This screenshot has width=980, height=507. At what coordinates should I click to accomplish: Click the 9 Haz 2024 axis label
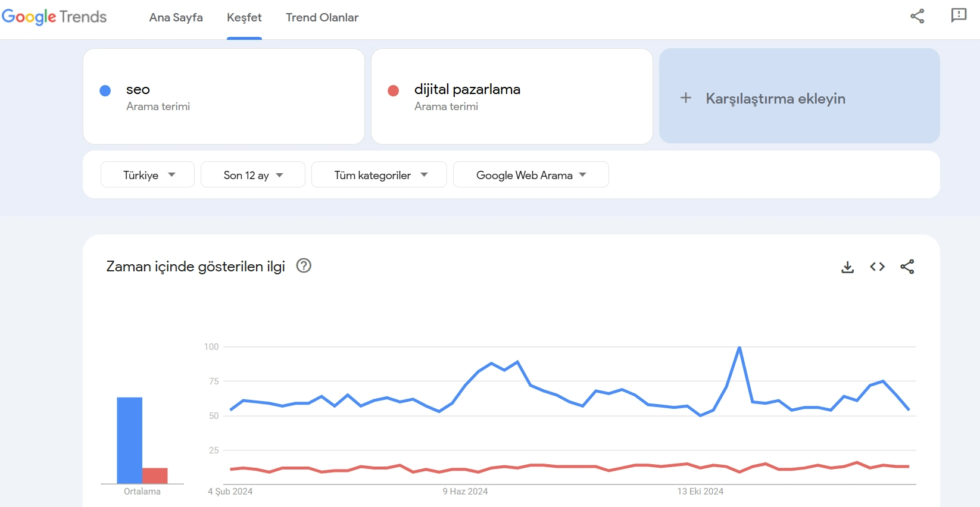[465, 492]
